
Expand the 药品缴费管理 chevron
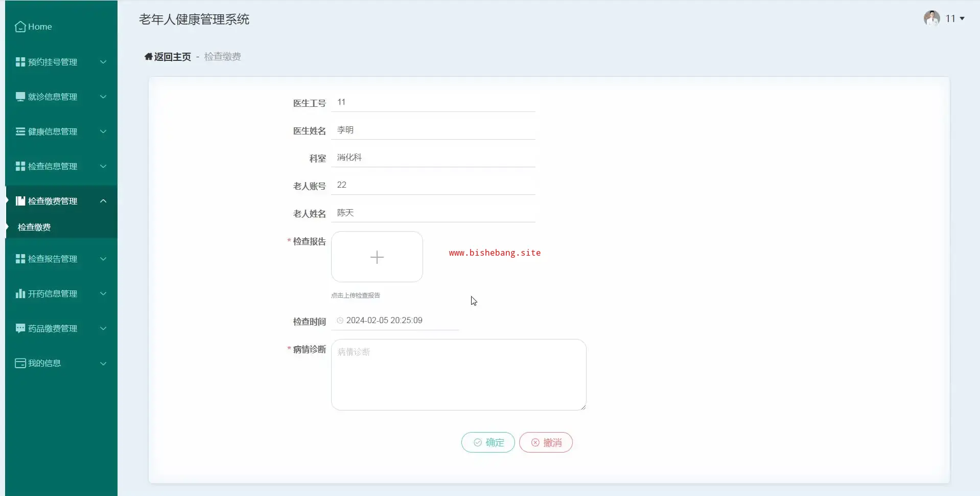103,328
